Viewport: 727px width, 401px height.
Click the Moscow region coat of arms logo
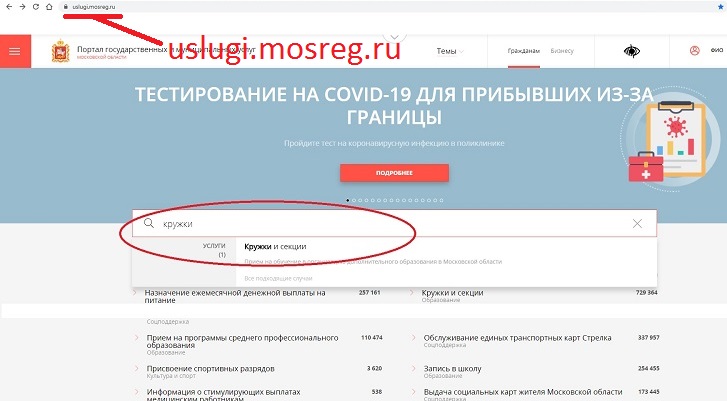(x=60, y=51)
